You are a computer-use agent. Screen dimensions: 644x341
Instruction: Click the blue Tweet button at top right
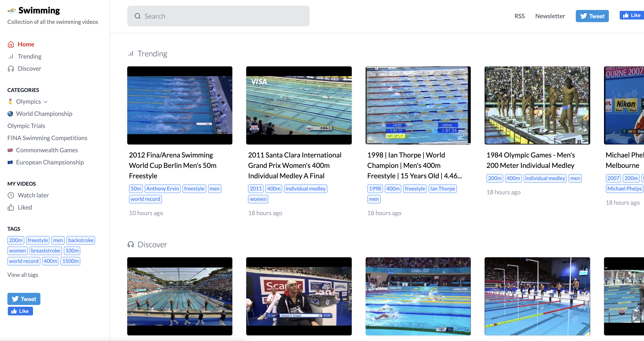point(592,16)
